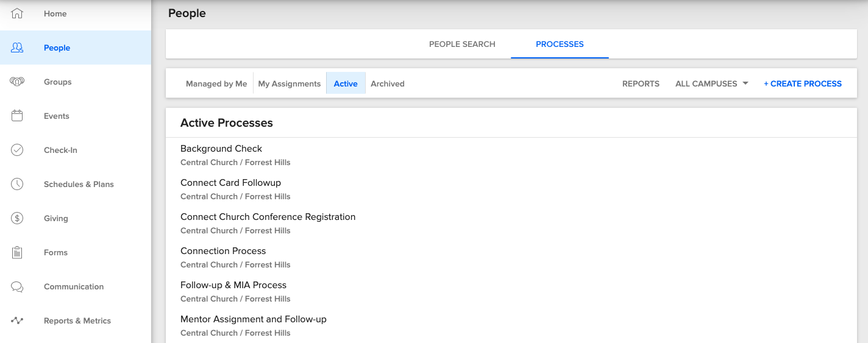This screenshot has width=868, height=343.
Task: Open Follow-up & MIA Process
Action: coord(233,285)
